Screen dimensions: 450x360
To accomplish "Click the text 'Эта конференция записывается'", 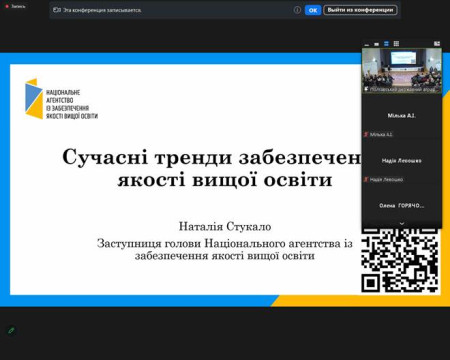I will tap(102, 10).
